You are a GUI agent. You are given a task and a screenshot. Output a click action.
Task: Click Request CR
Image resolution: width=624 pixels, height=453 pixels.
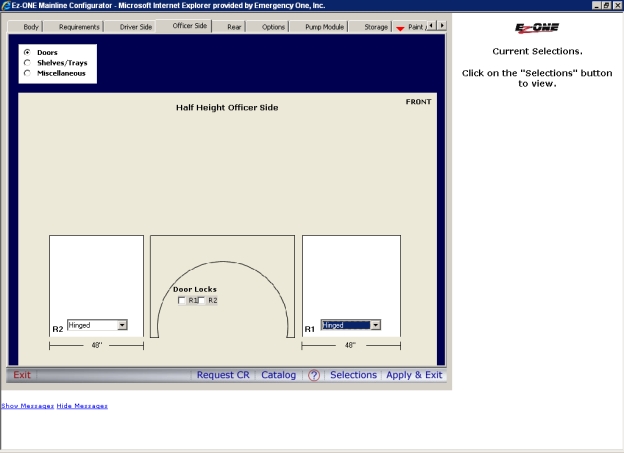(223, 375)
